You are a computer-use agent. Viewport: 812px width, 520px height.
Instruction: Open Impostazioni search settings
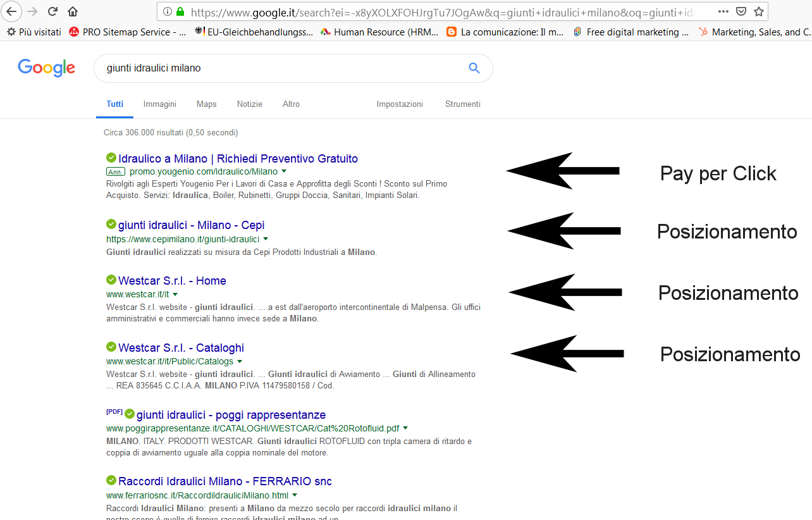(400, 104)
